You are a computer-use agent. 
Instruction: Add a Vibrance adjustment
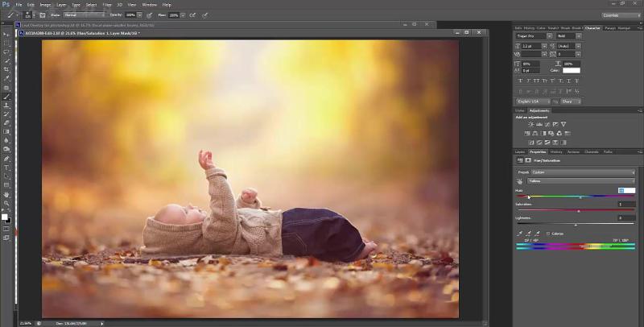563,124
